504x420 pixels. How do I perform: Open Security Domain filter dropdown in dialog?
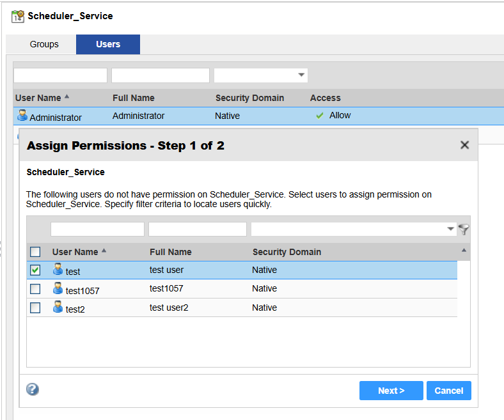(x=450, y=229)
